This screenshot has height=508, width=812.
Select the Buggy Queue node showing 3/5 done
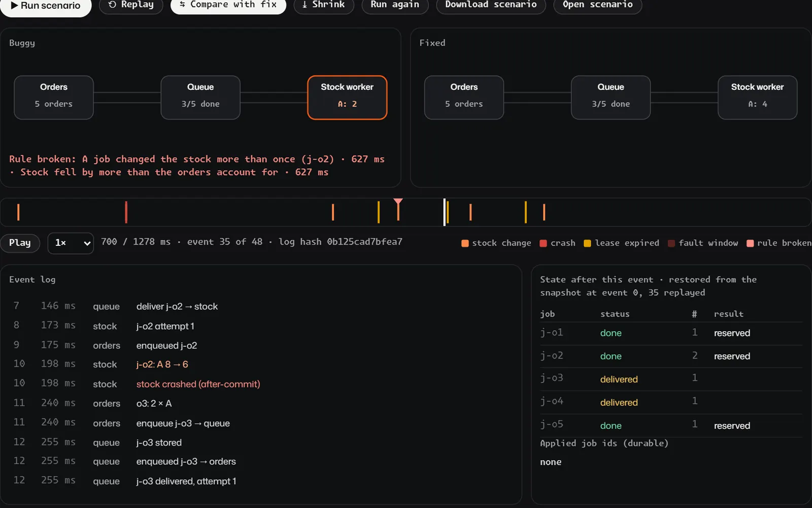(200, 98)
